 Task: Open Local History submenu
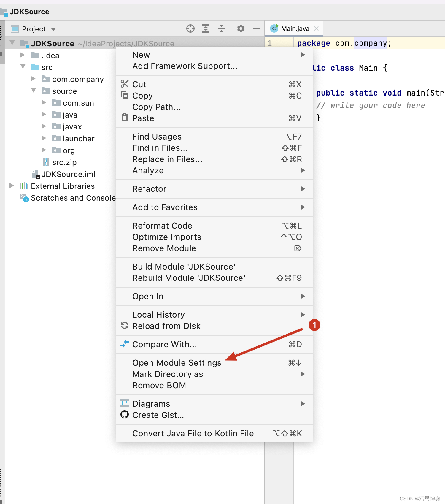pos(214,315)
